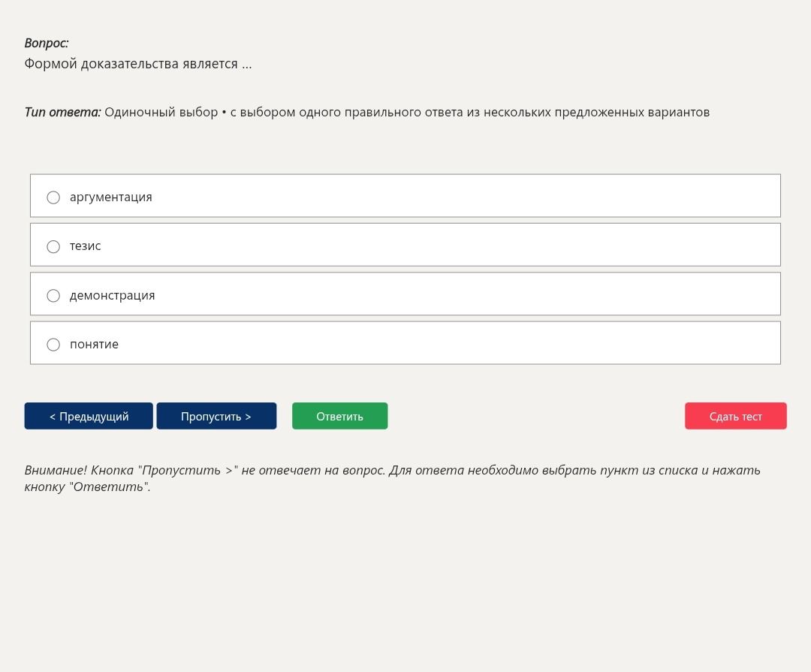The height and width of the screenshot is (672, 811).
Task: Choose the 'демонстрация' radio option
Action: [53, 295]
